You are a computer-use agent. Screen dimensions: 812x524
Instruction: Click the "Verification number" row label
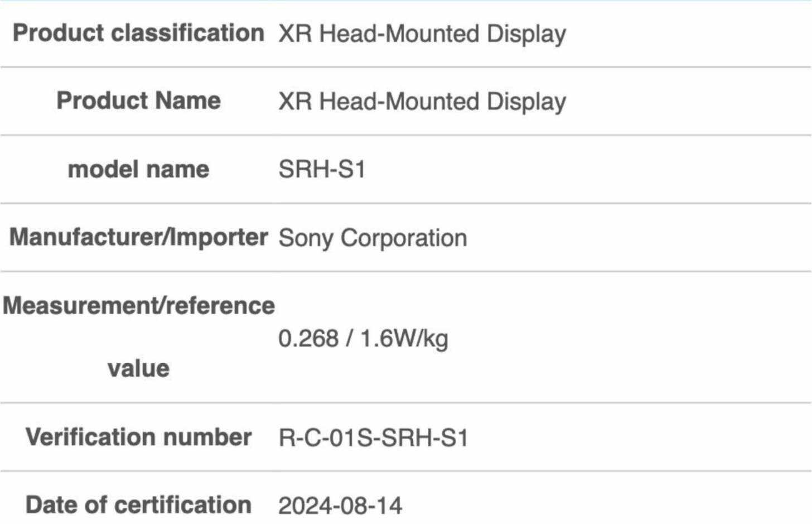coord(138,437)
